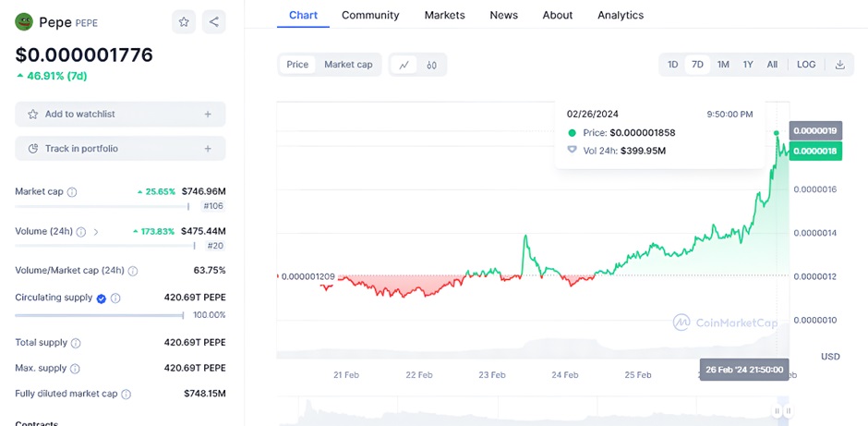Expand Add to watchlist plus sign

tap(208, 115)
